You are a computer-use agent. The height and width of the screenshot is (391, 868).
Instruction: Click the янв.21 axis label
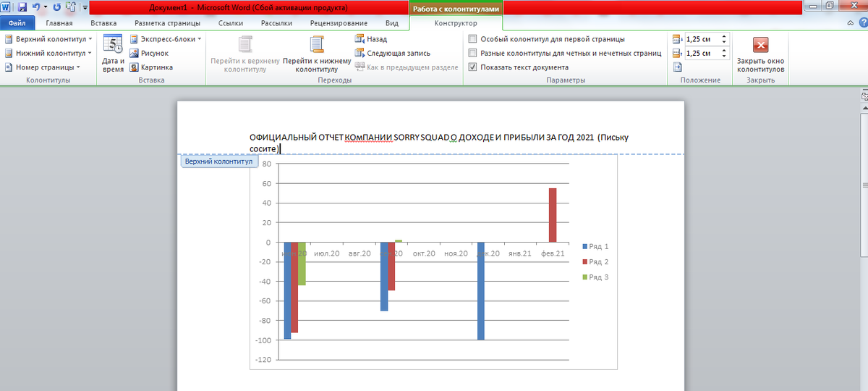click(x=520, y=253)
